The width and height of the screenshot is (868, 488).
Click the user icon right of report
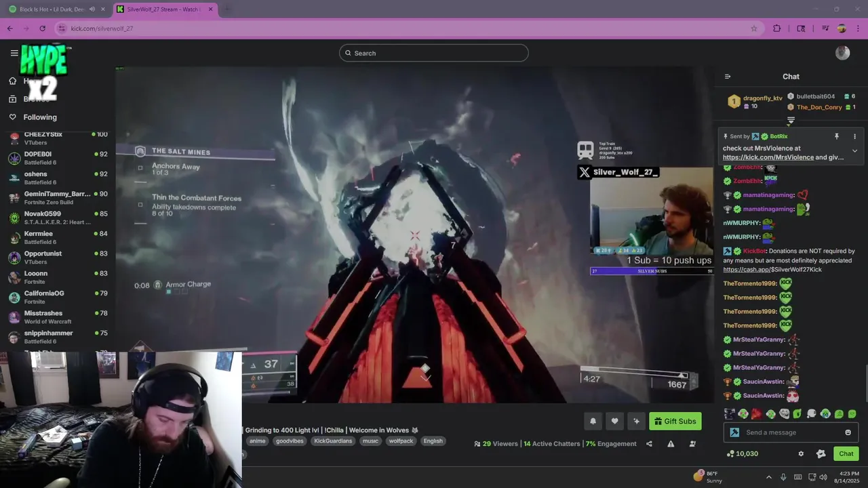point(692,444)
